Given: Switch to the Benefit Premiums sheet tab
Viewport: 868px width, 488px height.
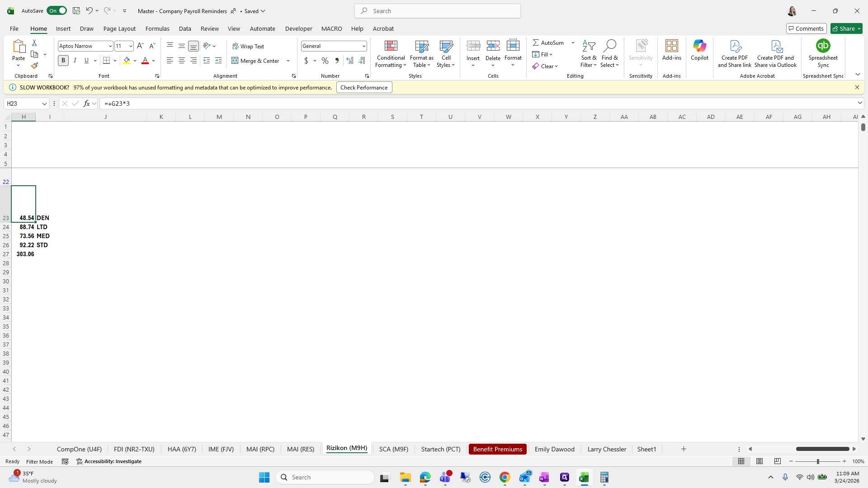Looking at the screenshot, I should (x=497, y=449).
